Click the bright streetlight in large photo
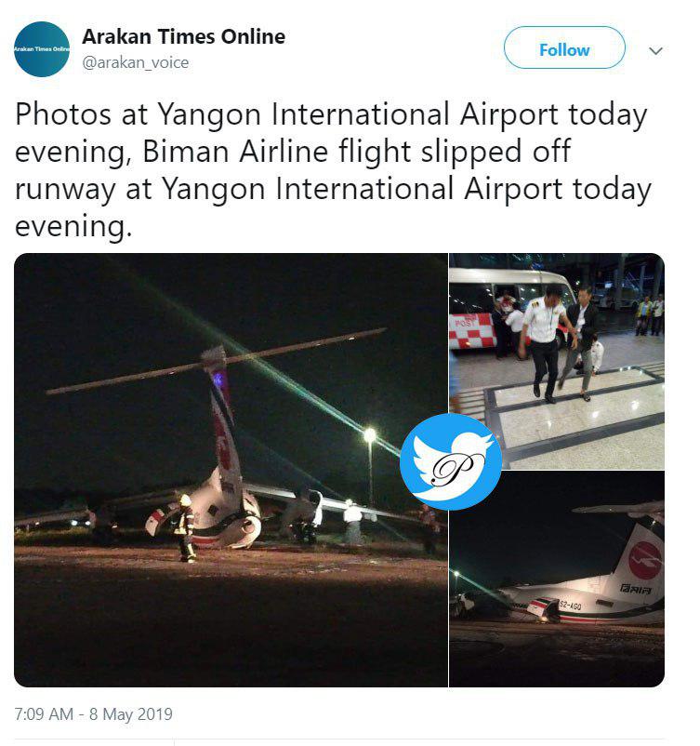The width and height of the screenshot is (700, 746). click(369, 434)
